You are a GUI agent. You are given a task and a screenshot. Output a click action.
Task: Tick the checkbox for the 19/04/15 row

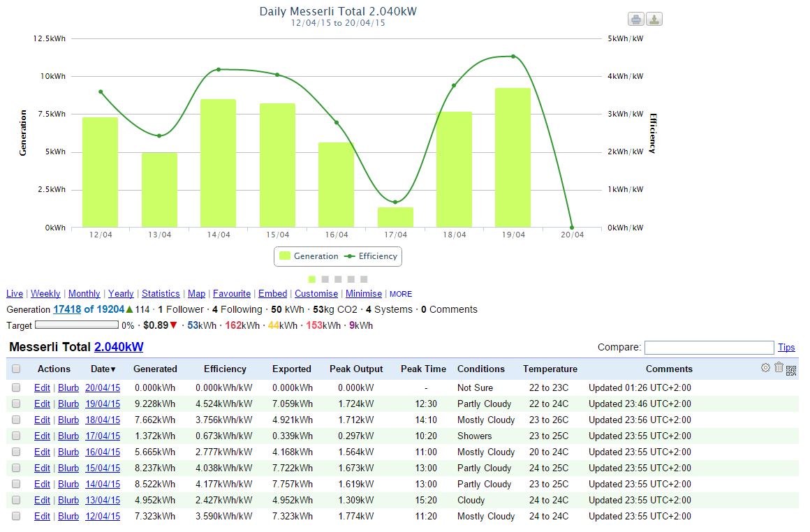(16, 404)
